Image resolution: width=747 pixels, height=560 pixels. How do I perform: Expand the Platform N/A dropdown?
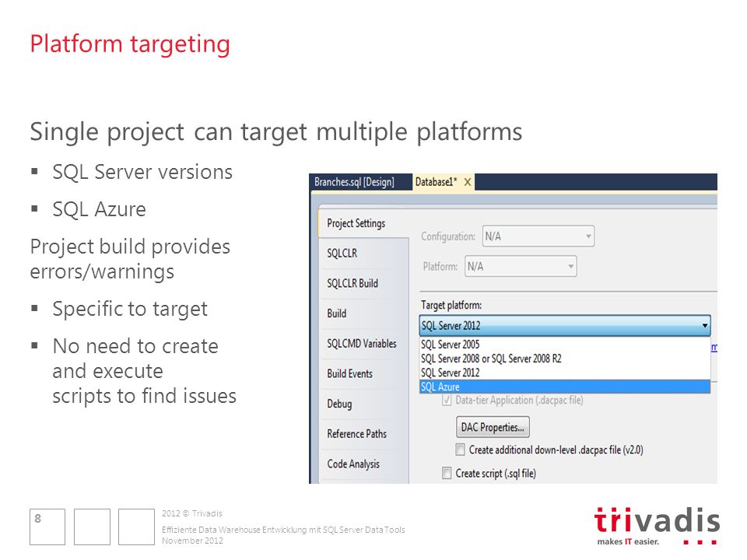point(521,266)
